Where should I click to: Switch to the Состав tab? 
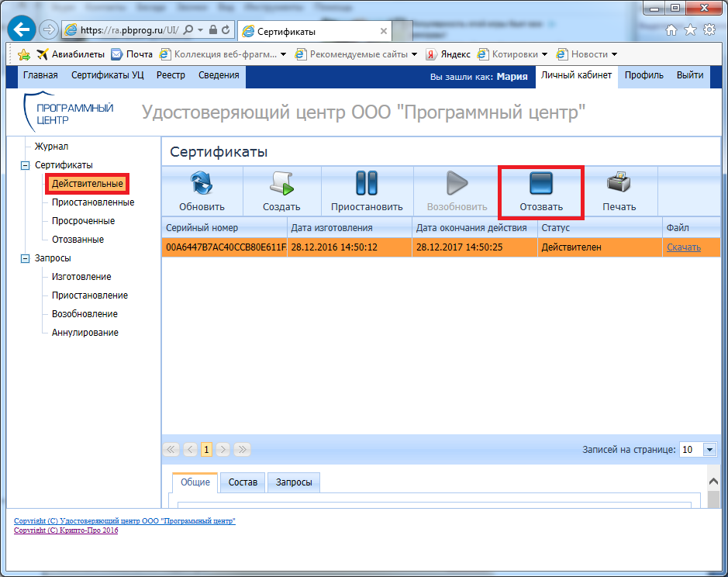[x=243, y=482]
